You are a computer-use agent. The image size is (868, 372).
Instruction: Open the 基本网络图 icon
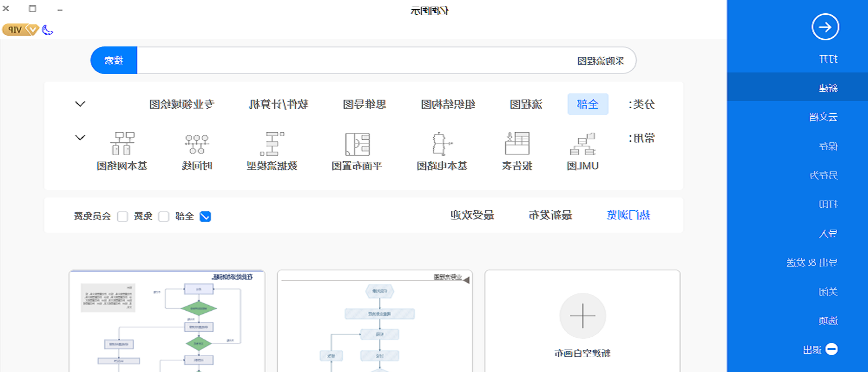tap(122, 143)
